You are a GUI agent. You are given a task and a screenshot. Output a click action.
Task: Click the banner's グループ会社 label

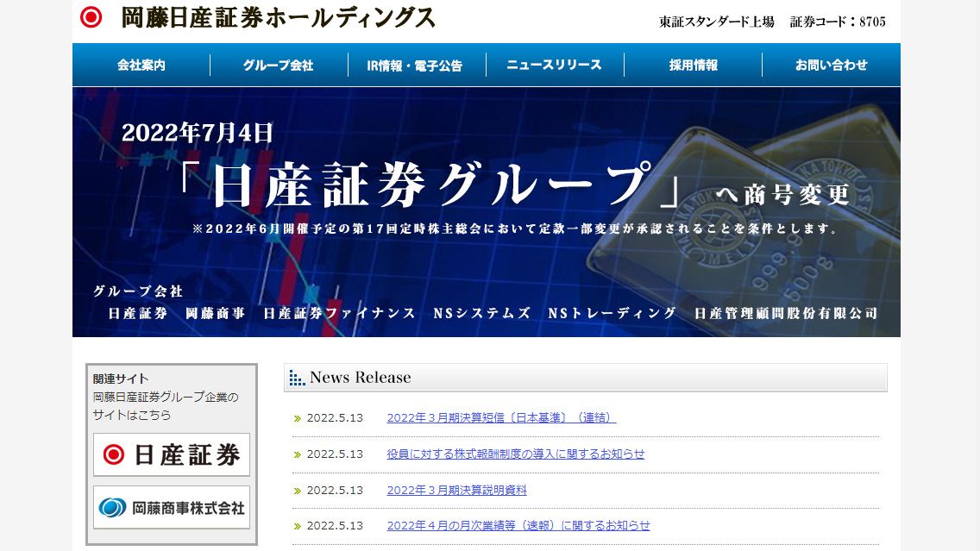(137, 291)
